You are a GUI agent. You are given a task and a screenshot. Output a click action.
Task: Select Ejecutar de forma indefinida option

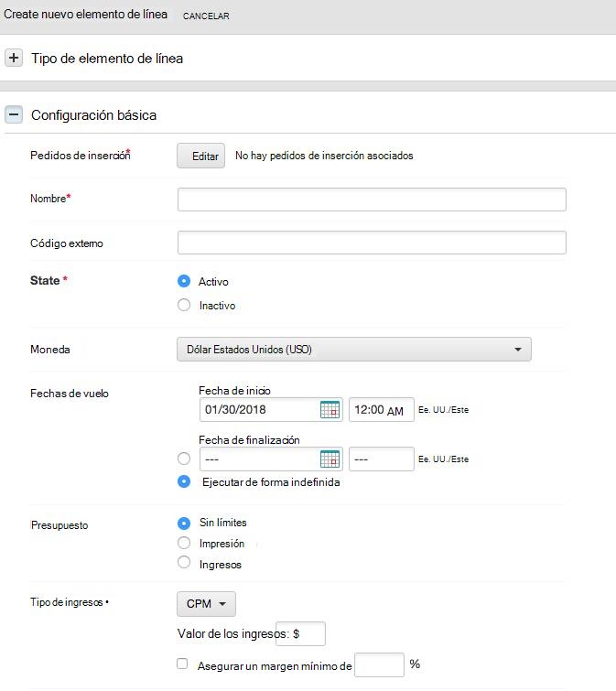(x=184, y=481)
